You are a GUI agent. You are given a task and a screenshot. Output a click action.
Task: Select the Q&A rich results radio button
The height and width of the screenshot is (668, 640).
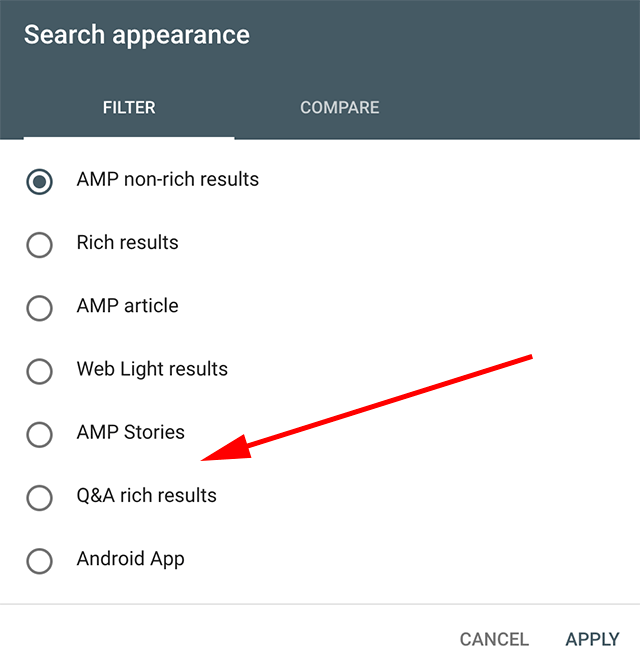point(40,497)
